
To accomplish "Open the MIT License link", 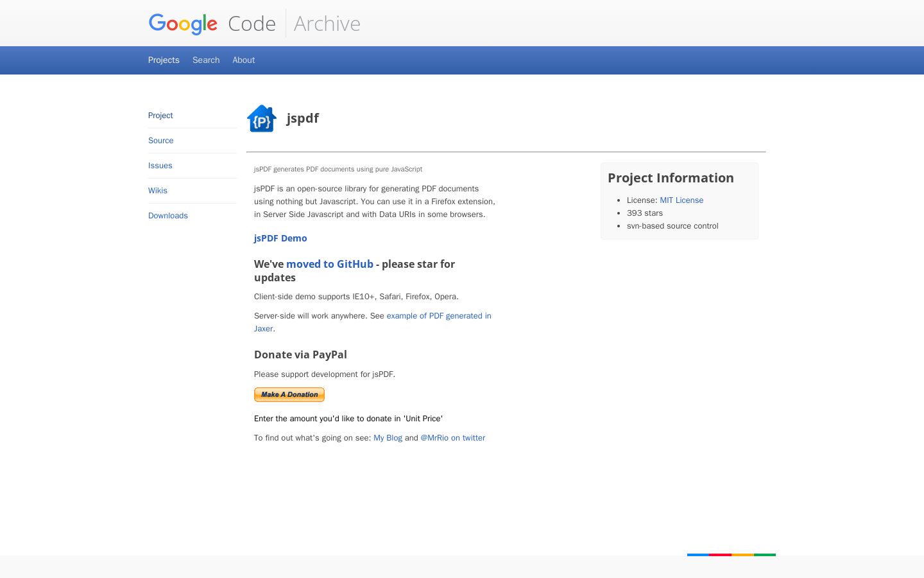I will [x=681, y=200].
